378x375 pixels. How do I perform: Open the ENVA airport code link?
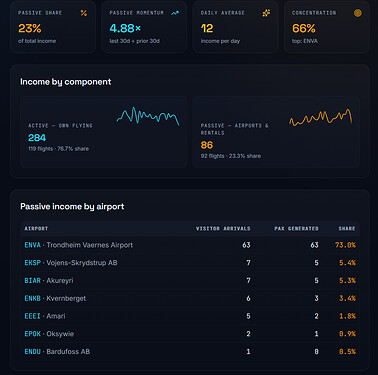click(x=32, y=245)
